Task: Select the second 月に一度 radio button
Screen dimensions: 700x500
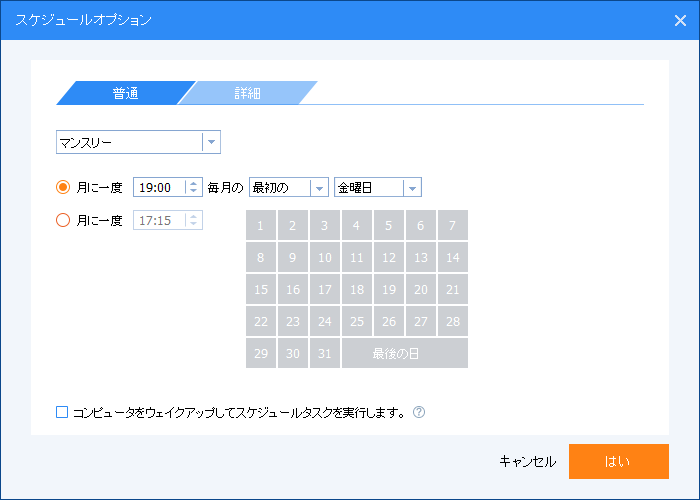Action: pos(63,220)
